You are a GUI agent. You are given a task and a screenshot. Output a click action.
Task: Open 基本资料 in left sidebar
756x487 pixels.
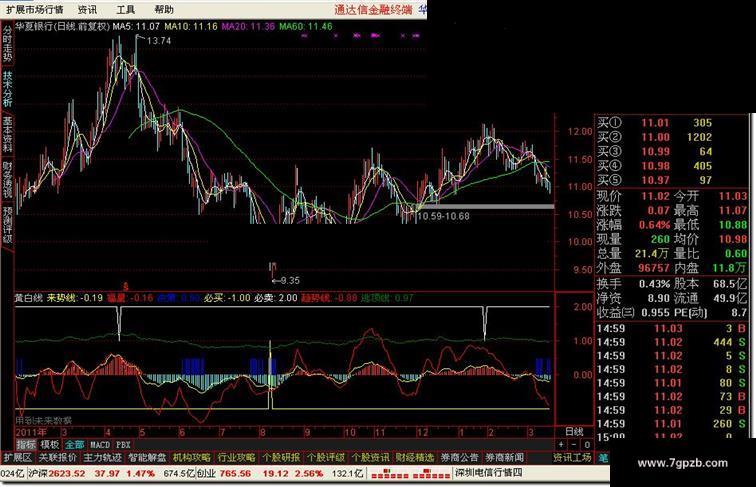pyautogui.click(x=7, y=134)
